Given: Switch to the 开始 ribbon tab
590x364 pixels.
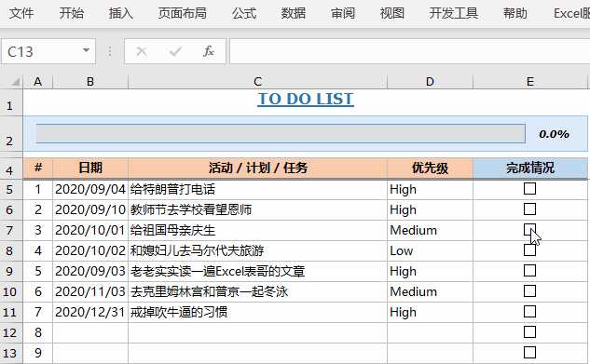Looking at the screenshot, I should click(x=71, y=13).
